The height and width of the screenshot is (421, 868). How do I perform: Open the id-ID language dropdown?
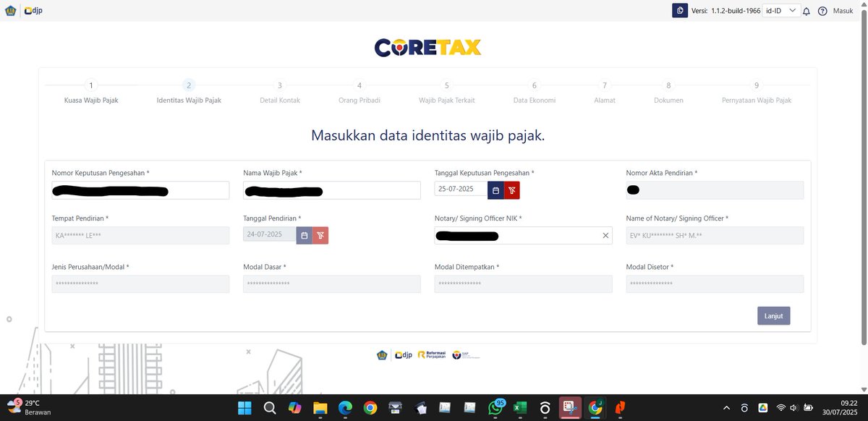[x=781, y=11]
